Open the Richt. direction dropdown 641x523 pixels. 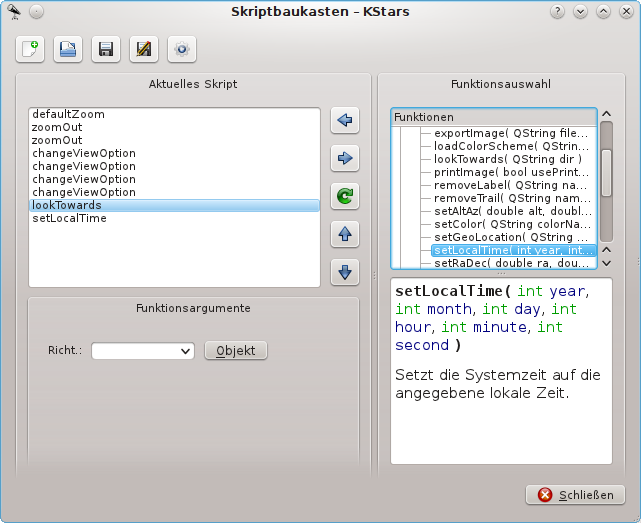coord(142,351)
